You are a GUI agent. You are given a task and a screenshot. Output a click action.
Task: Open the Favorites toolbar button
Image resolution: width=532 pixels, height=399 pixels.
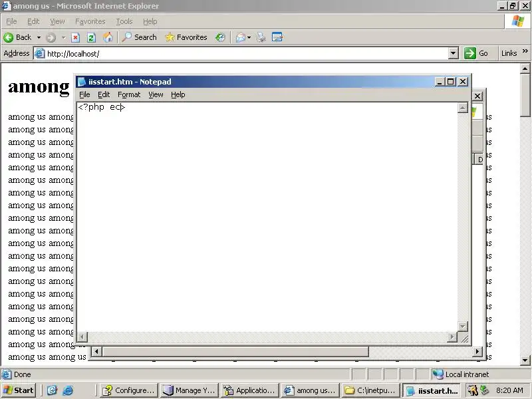(186, 37)
